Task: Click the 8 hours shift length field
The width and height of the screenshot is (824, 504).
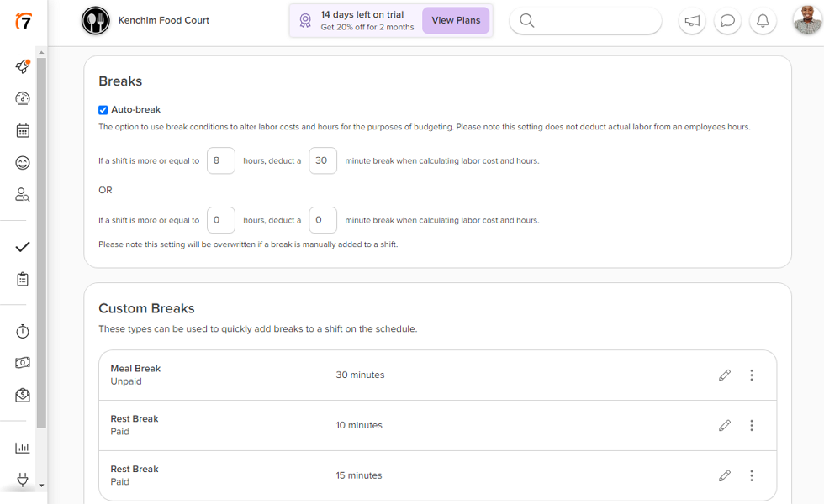Action: (x=220, y=160)
